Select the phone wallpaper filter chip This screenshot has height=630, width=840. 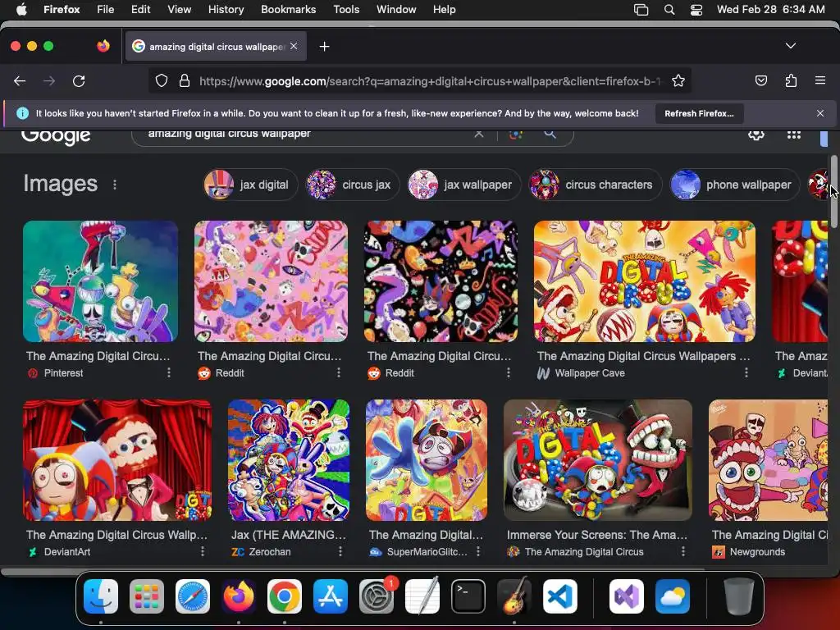[x=735, y=185]
